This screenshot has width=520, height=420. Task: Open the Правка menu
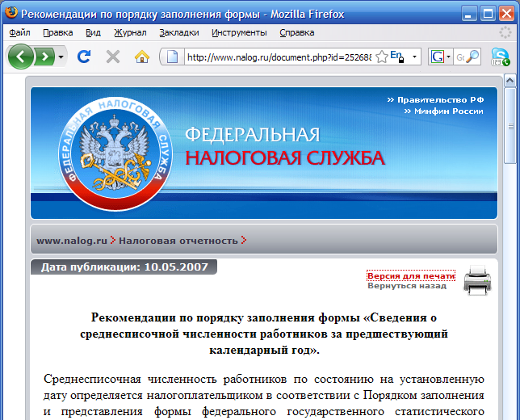click(x=57, y=32)
